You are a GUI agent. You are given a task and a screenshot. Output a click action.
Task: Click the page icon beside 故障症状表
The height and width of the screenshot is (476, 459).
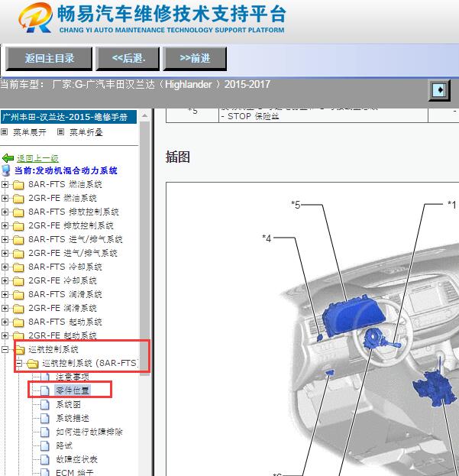45,460
